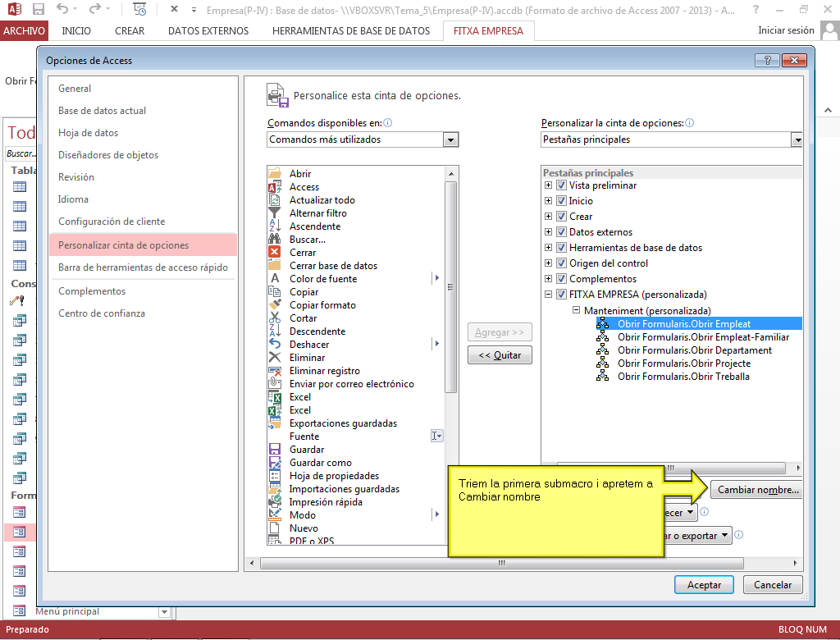The height and width of the screenshot is (640, 840).
Task: Click the Actualizar todo icon
Action: (274, 200)
